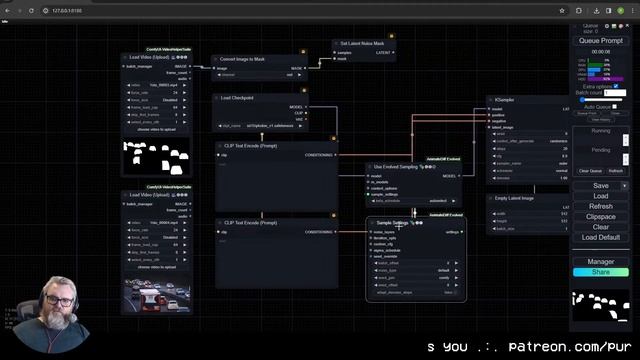The width and height of the screenshot is (640, 360).
Task: Open the green browser profile avatar
Action: pyautogui.click(x=621, y=11)
